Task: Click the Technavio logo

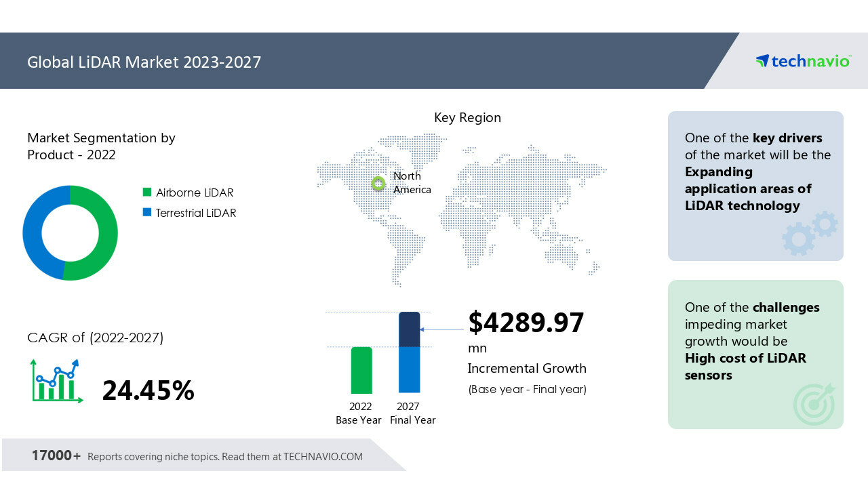Action: pos(802,61)
